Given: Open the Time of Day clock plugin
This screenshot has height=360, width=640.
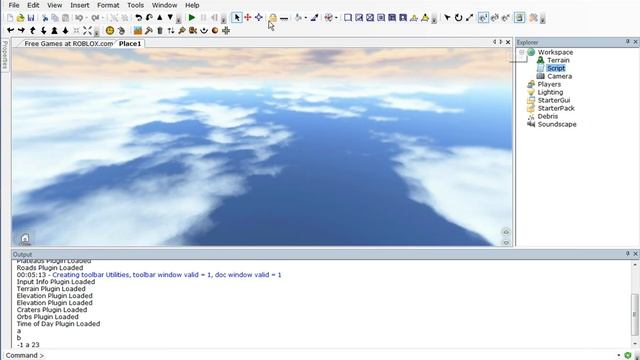Looking at the screenshot, I should point(110,31).
